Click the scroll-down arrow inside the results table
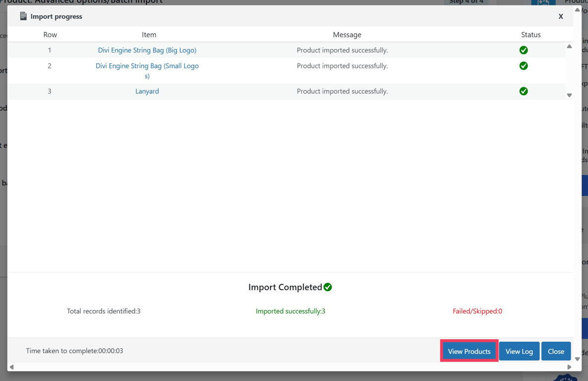 pyautogui.click(x=569, y=95)
